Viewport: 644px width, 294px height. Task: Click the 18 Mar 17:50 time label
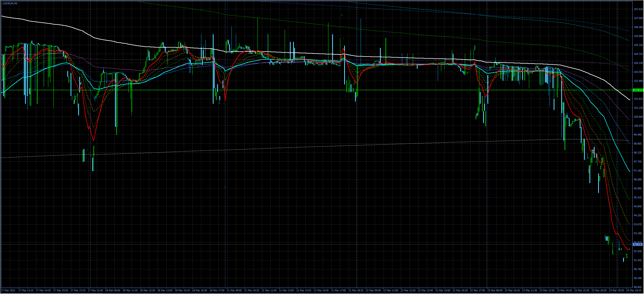(x=217, y=290)
